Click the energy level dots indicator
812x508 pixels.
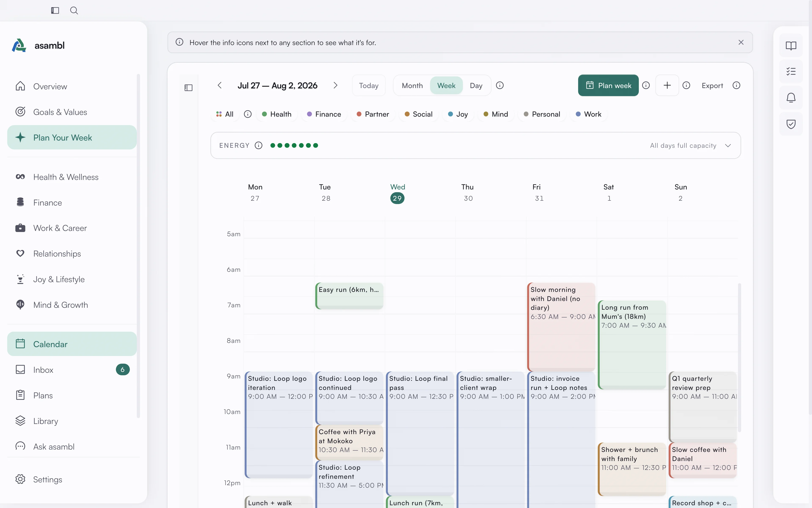click(294, 145)
